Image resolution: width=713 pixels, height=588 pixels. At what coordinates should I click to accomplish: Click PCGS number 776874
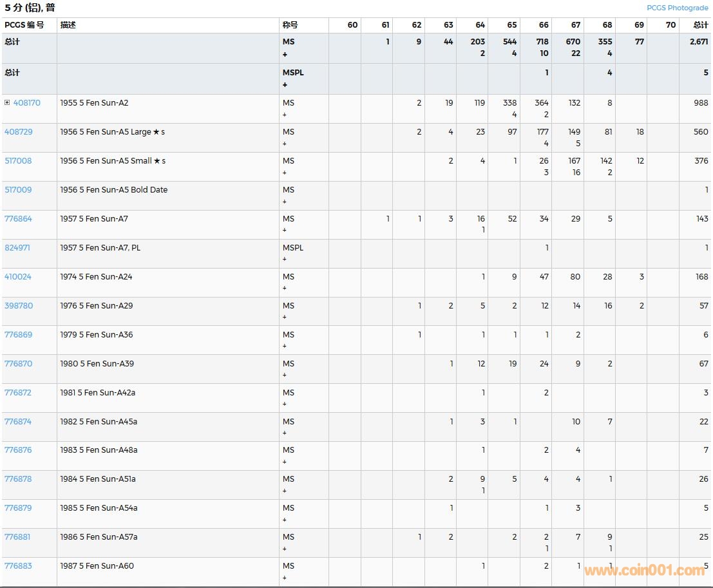point(18,422)
